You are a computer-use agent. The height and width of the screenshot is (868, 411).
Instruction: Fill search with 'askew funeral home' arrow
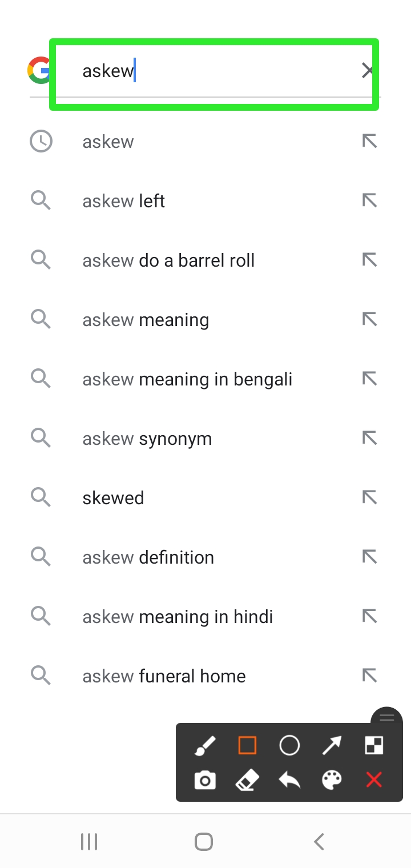point(369,676)
